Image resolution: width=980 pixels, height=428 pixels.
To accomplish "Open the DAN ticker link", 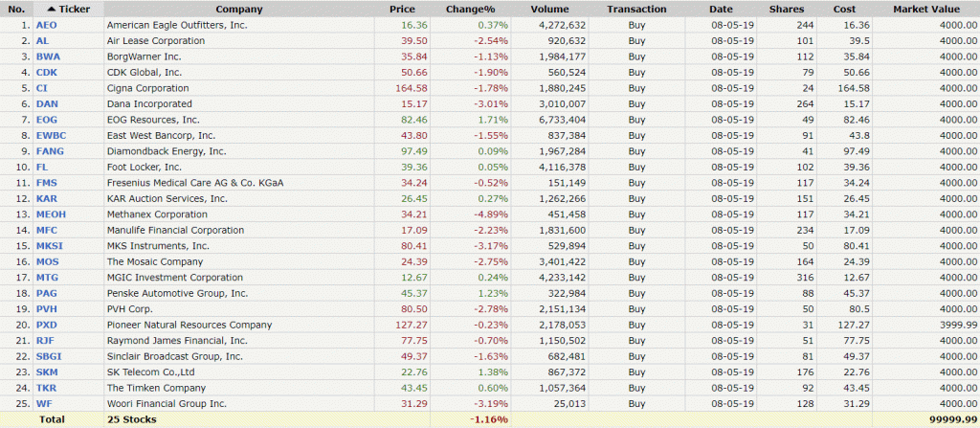I will click(47, 103).
